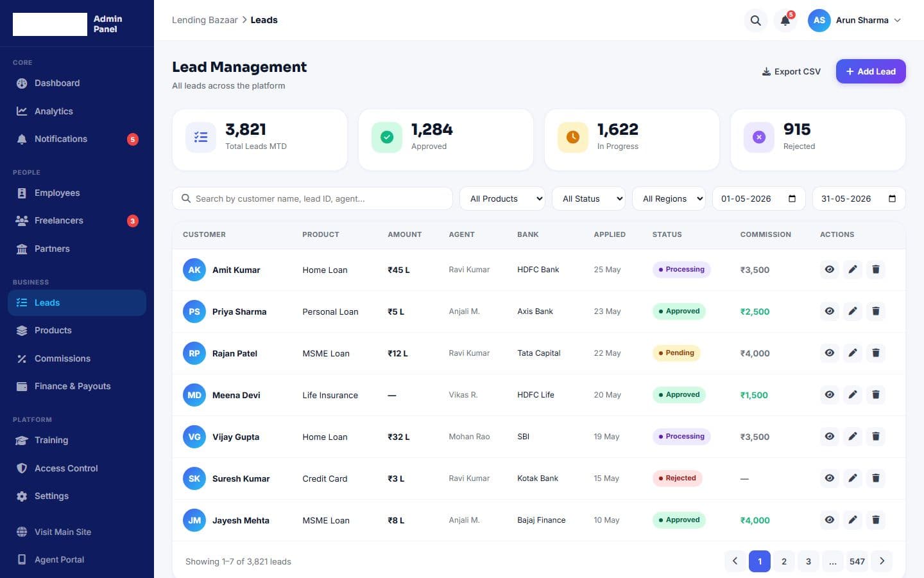Open the All Products filter dropdown

[502, 199]
